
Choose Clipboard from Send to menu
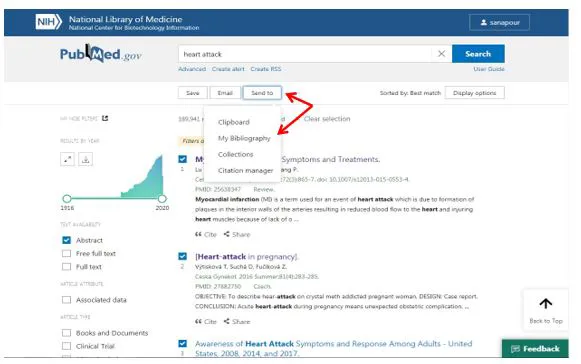(234, 122)
